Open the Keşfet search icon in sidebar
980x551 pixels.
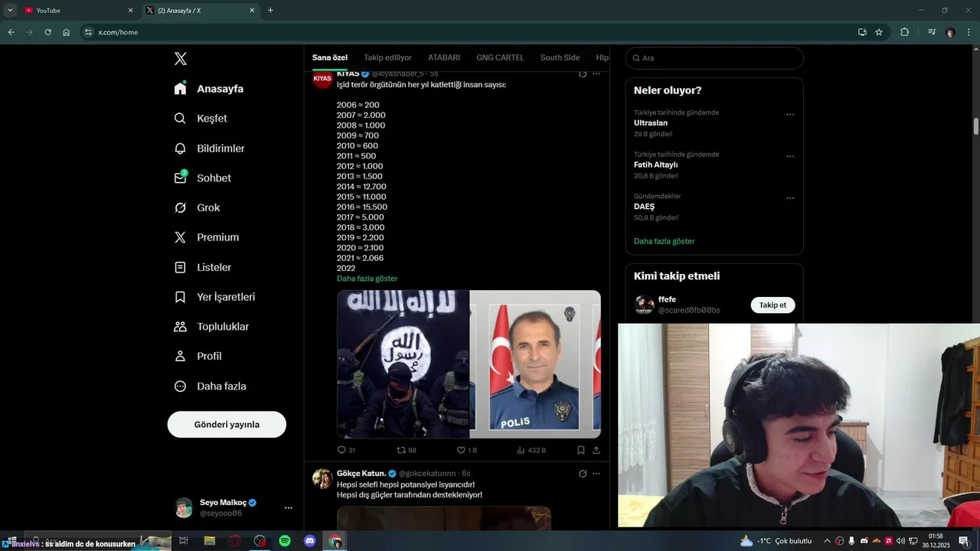[180, 119]
